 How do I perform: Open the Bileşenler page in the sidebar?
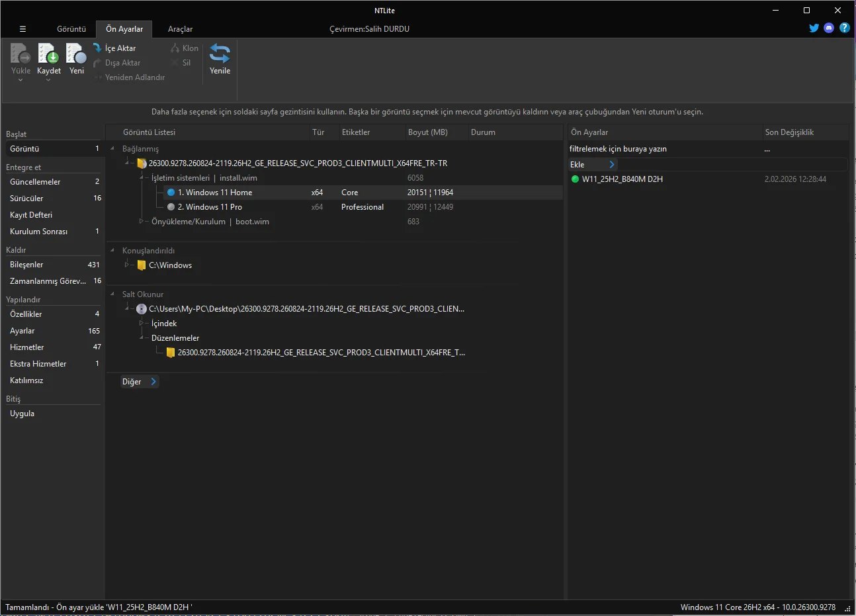click(54, 265)
